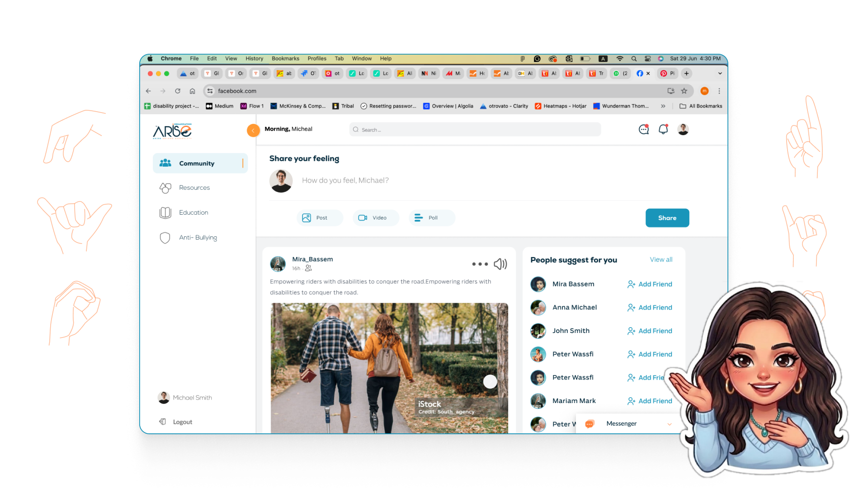Open Chrome three-dot menu

click(x=719, y=91)
